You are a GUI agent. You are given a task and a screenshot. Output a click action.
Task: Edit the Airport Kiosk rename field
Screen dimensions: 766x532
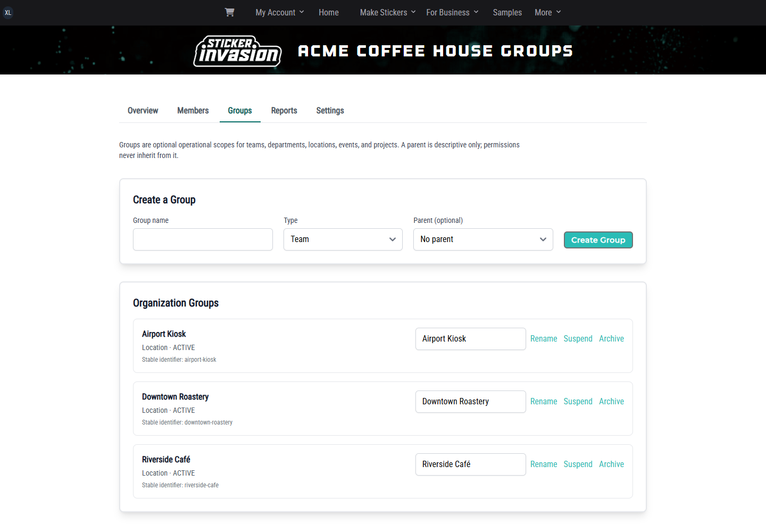pyautogui.click(x=471, y=339)
